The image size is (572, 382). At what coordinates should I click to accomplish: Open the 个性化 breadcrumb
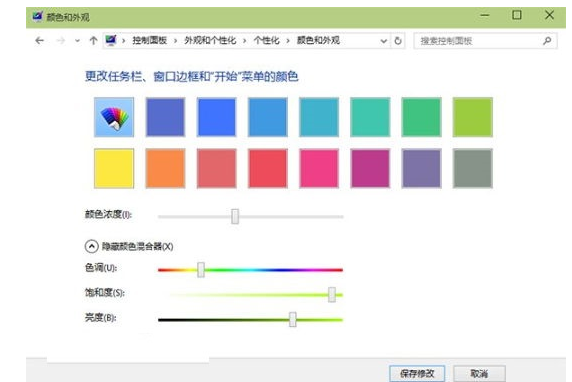point(266,40)
